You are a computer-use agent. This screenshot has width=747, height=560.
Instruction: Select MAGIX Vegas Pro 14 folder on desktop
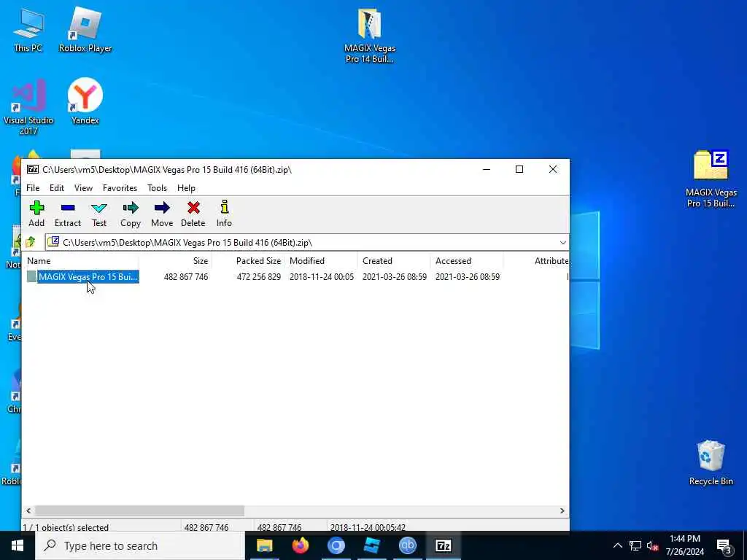[x=370, y=35]
